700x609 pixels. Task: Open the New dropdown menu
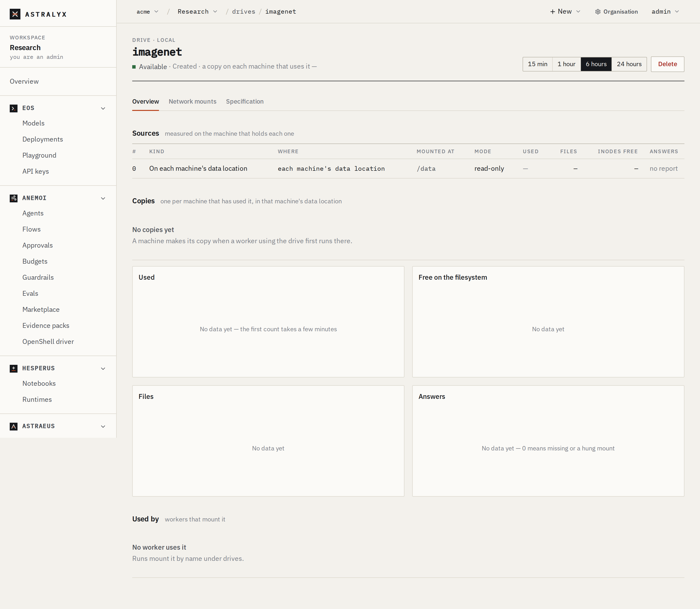coord(565,12)
